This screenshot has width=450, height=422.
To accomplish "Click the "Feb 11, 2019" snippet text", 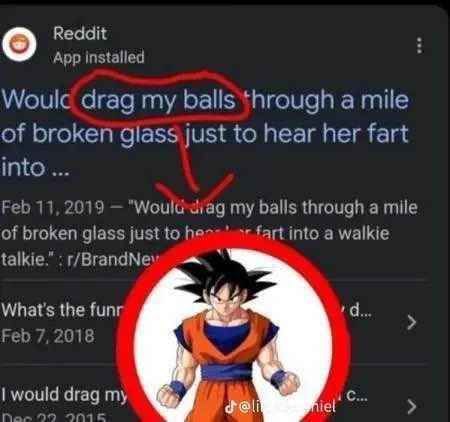I will (x=52, y=208).
